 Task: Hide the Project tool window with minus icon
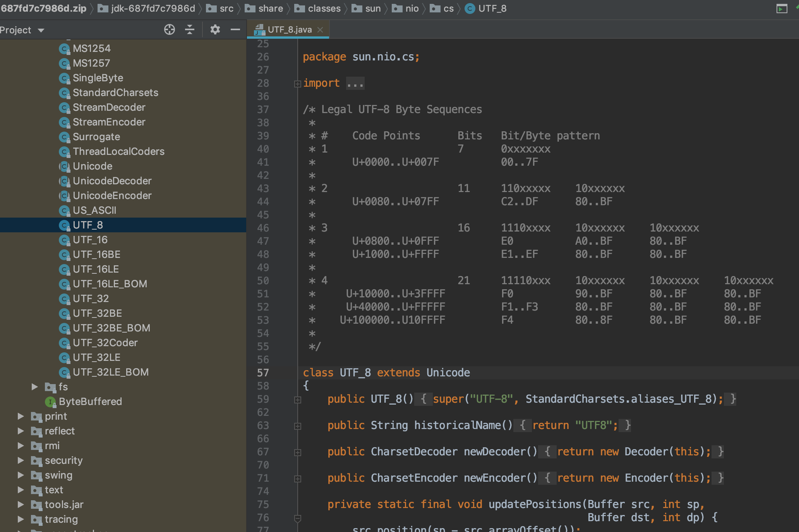pyautogui.click(x=235, y=29)
